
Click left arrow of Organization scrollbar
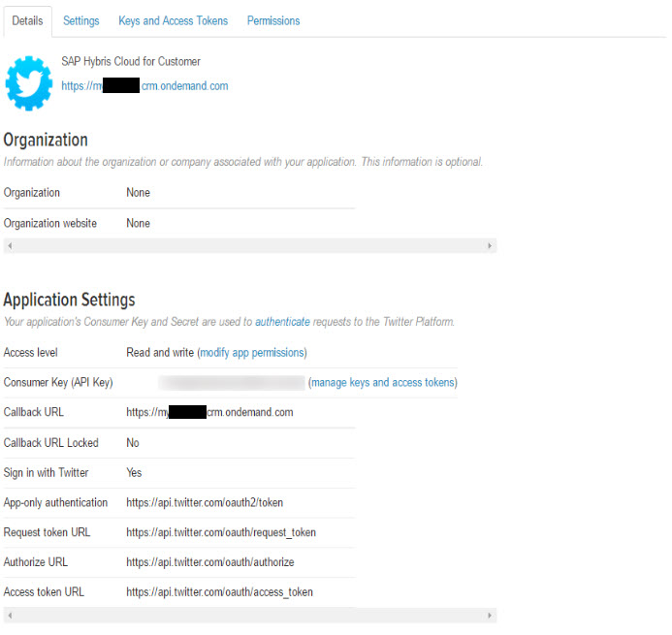(10, 246)
